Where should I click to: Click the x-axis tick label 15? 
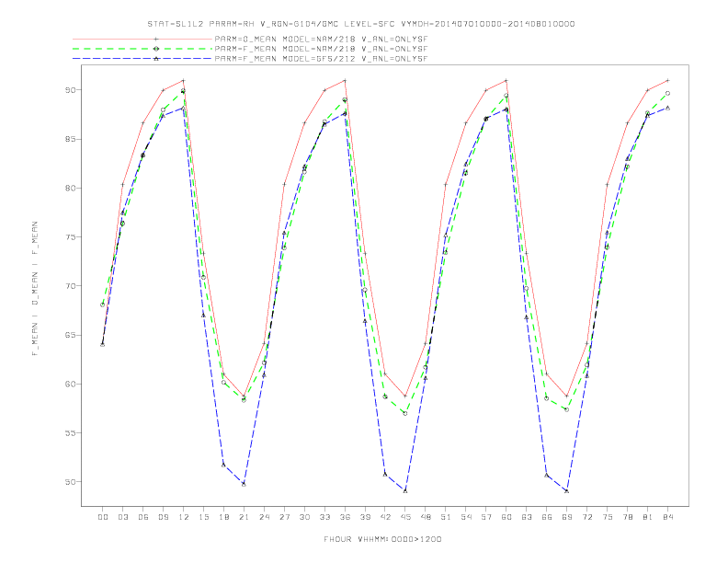click(203, 517)
